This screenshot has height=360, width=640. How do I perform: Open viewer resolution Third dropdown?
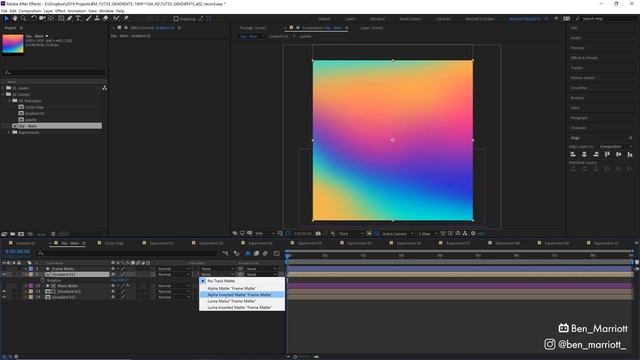[x=351, y=233]
